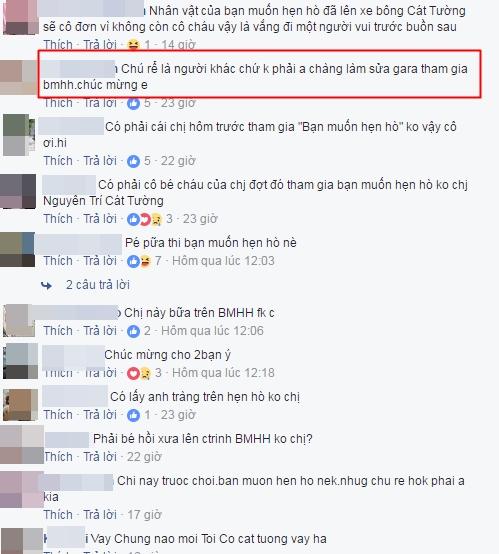
Task: Click the heart reaction on the 'Chúc mừng cho 2bạn' comment
Action: (x=133, y=373)
